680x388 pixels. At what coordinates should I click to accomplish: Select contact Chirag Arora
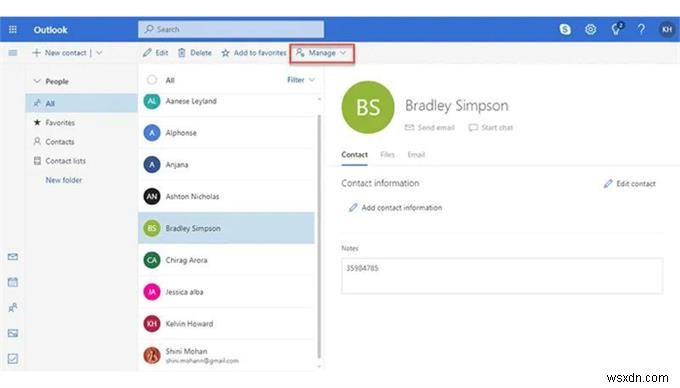pos(226,260)
